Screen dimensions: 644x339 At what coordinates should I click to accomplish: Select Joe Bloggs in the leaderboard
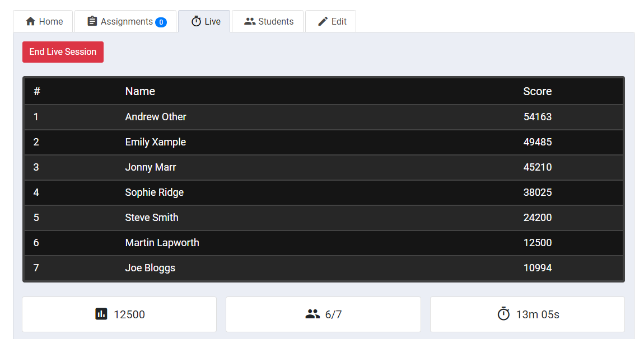tap(322, 268)
